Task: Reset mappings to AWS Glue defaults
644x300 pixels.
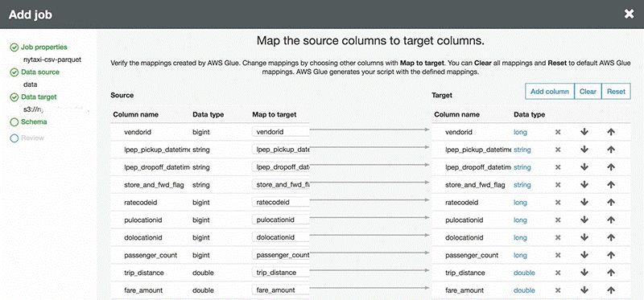Action: point(616,92)
